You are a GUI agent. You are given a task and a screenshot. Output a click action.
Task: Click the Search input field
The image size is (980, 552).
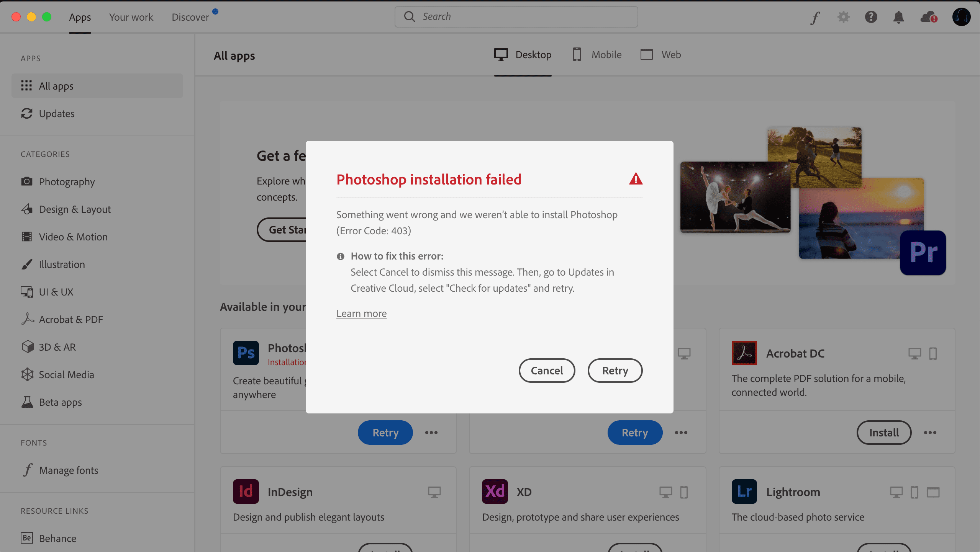click(x=516, y=17)
